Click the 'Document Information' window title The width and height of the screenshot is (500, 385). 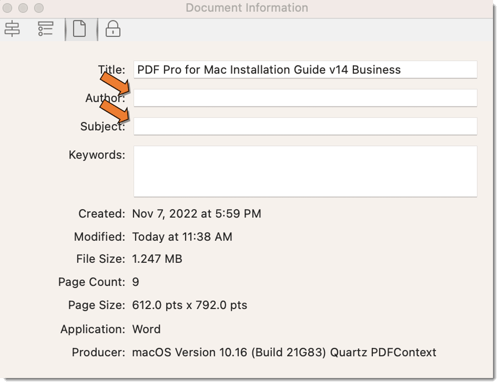pyautogui.click(x=247, y=8)
